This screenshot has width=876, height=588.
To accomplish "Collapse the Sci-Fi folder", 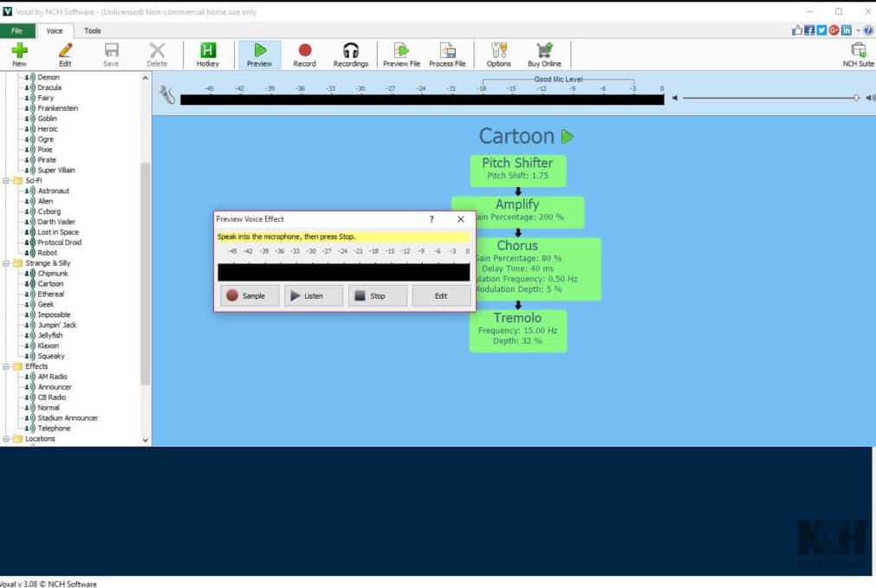I will 5,181.
